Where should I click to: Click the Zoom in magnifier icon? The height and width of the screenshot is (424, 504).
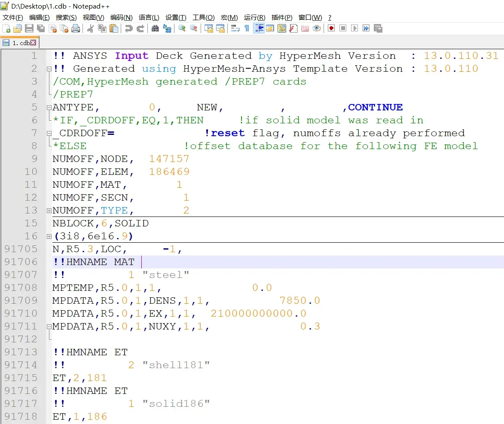pos(182,29)
